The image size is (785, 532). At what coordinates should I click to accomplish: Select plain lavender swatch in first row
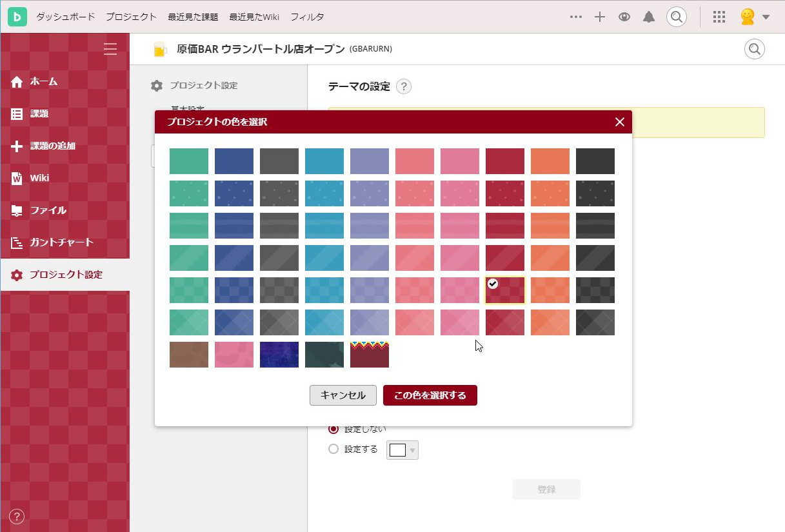coord(370,161)
